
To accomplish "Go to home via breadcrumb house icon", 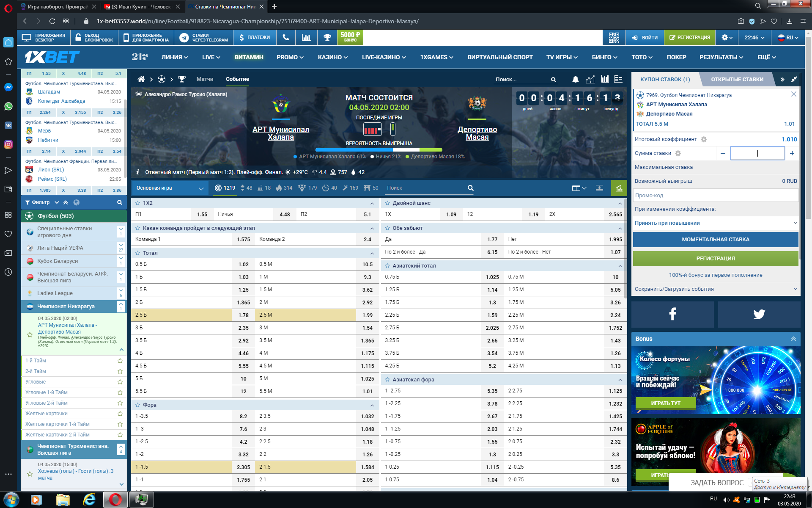I will [141, 79].
